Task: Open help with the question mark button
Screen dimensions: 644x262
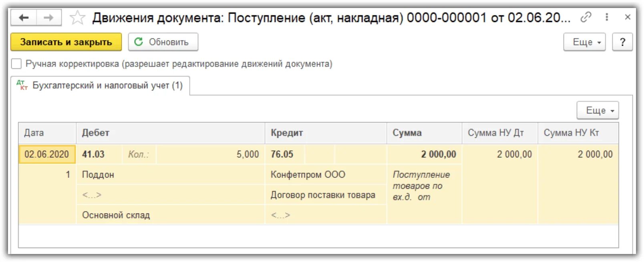Action: tap(622, 42)
